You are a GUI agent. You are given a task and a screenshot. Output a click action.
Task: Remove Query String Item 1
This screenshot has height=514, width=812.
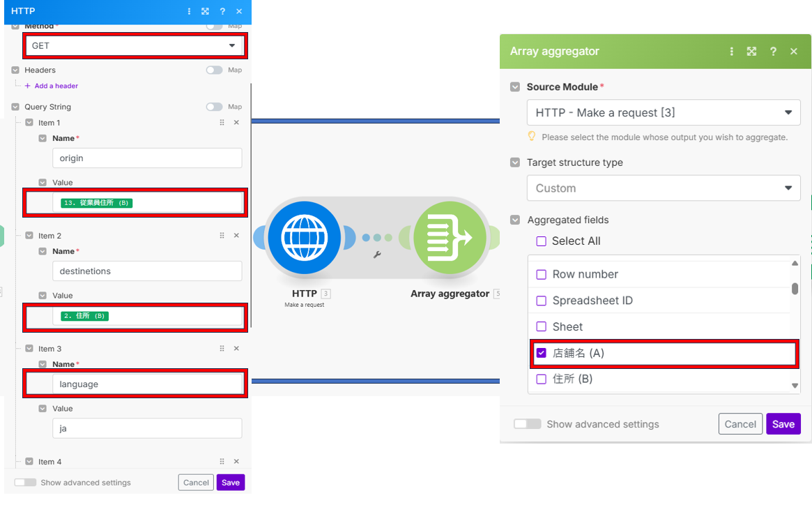236,123
